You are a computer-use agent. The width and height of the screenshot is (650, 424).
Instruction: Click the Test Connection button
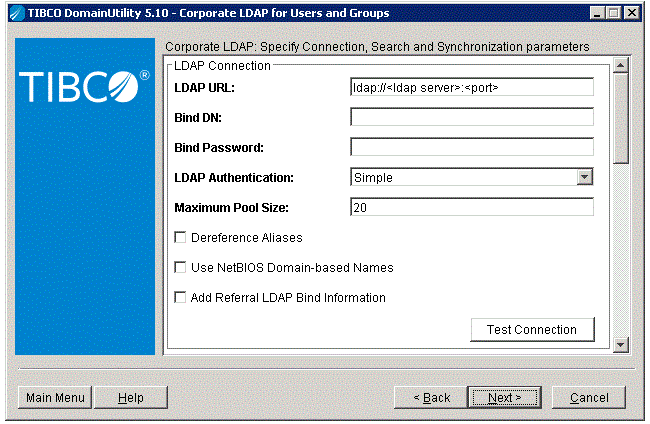[x=532, y=330]
